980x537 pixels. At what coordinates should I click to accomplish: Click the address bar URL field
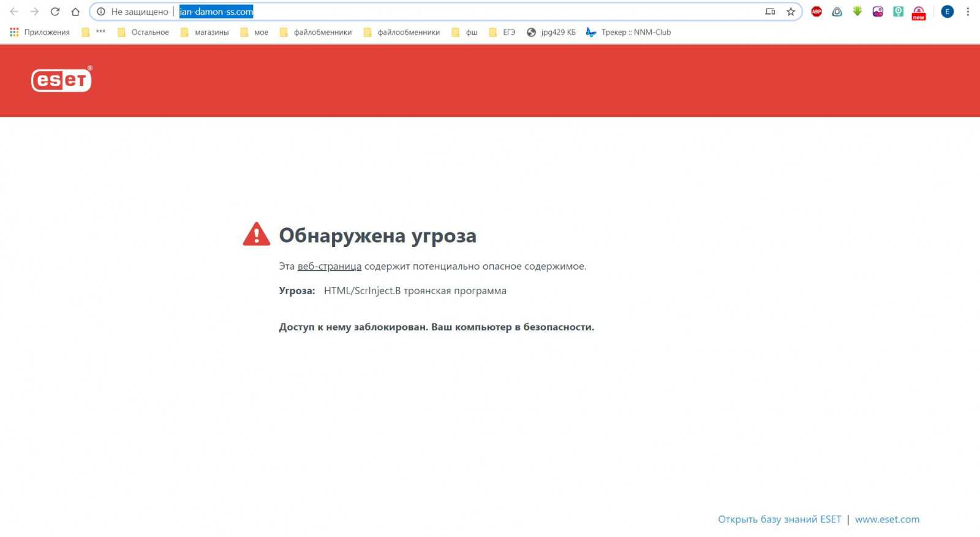[x=429, y=12]
